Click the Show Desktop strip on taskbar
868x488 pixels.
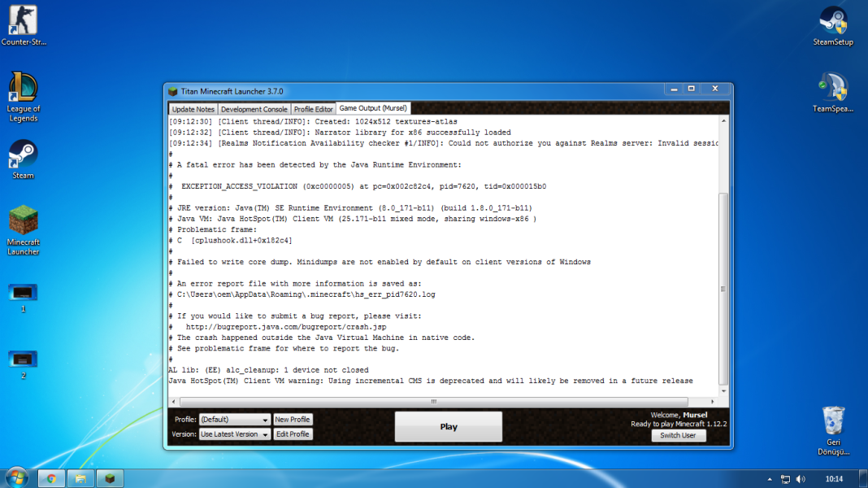864,478
